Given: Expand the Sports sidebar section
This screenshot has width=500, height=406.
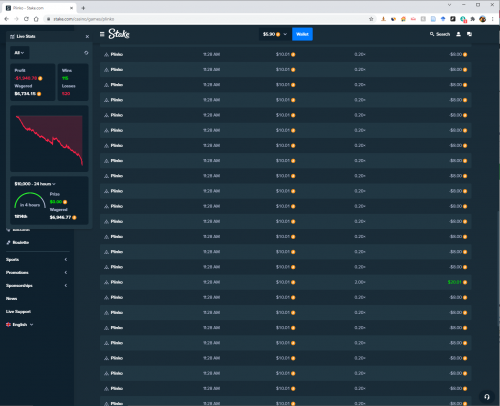Looking at the screenshot, I should pyautogui.click(x=36, y=259).
